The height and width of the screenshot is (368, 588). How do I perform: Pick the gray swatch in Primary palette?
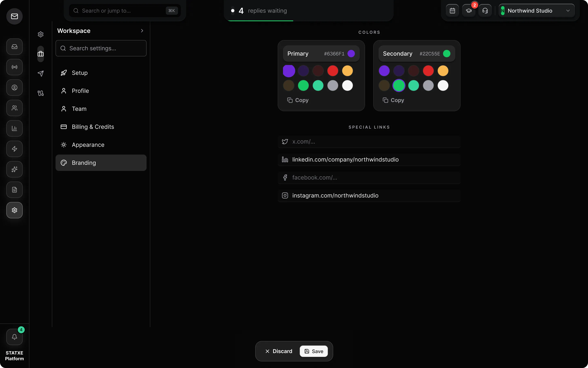(x=333, y=85)
